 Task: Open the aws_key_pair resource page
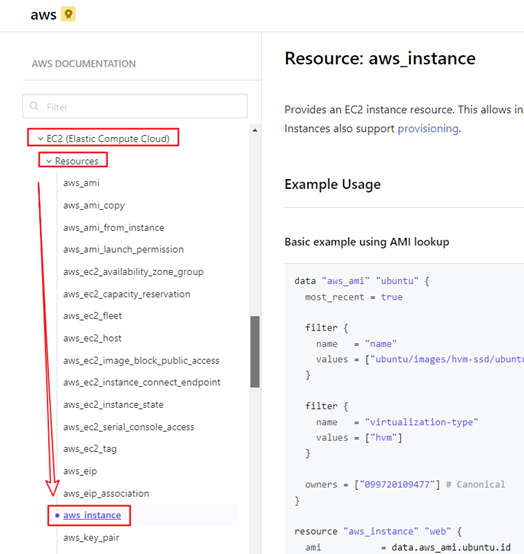coord(91,538)
